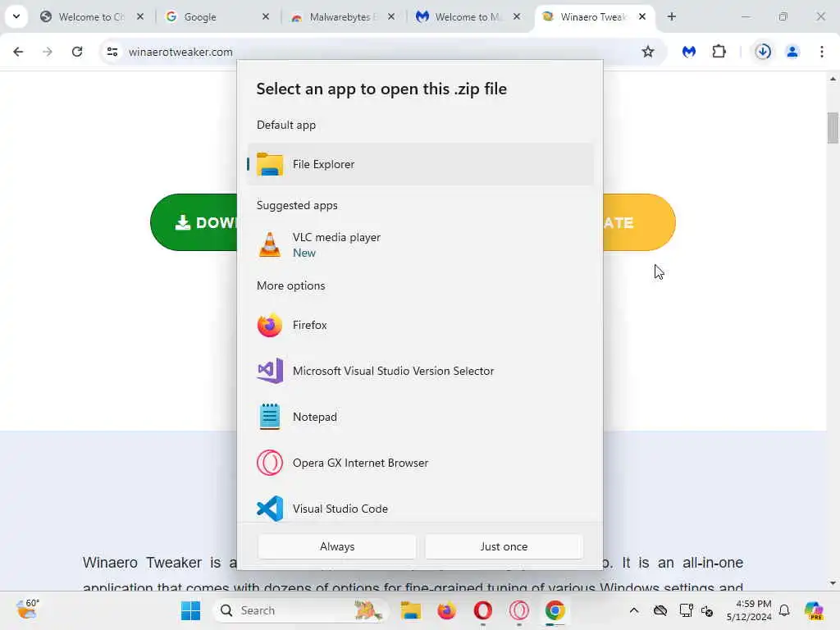Viewport: 840px width, 630px height.
Task: Open the Extensions puzzle icon
Action: (719, 52)
